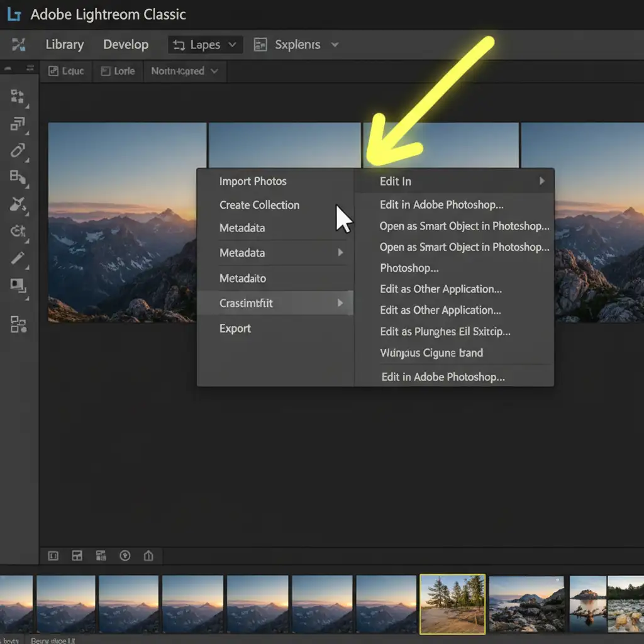The width and height of the screenshot is (644, 644).
Task: Click the house-shaped icon in bottom toolbar
Action: 148,555
